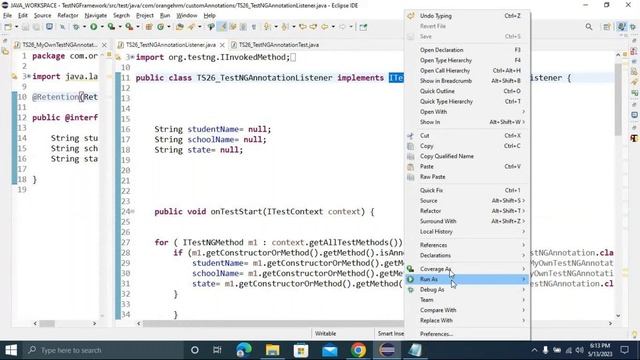
Task: Select Copy Qualified Name entry
Action: [x=467, y=156]
